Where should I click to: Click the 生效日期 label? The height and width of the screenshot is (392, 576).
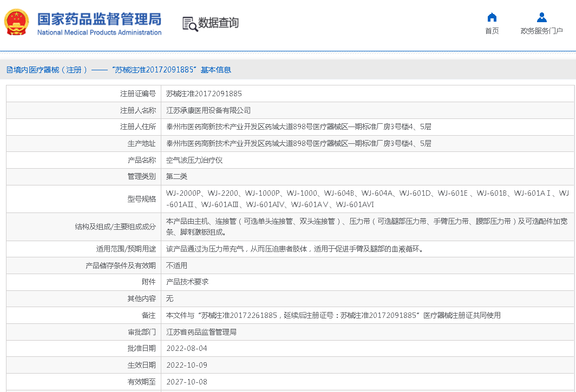pos(141,365)
